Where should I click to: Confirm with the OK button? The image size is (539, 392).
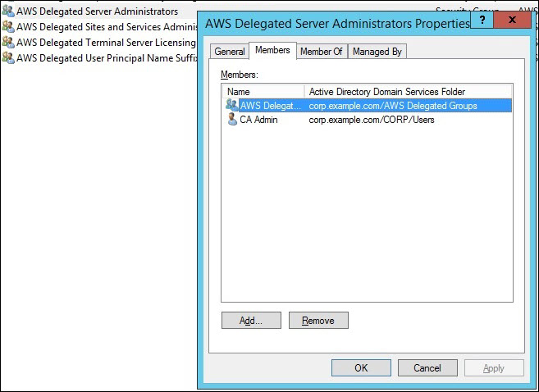[x=361, y=368]
